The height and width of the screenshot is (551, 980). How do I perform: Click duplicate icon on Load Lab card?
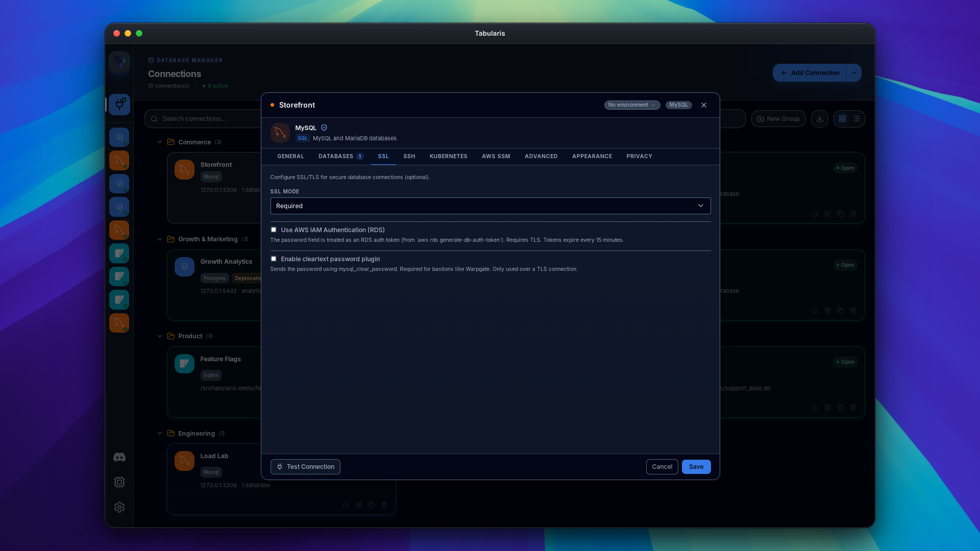click(x=372, y=505)
